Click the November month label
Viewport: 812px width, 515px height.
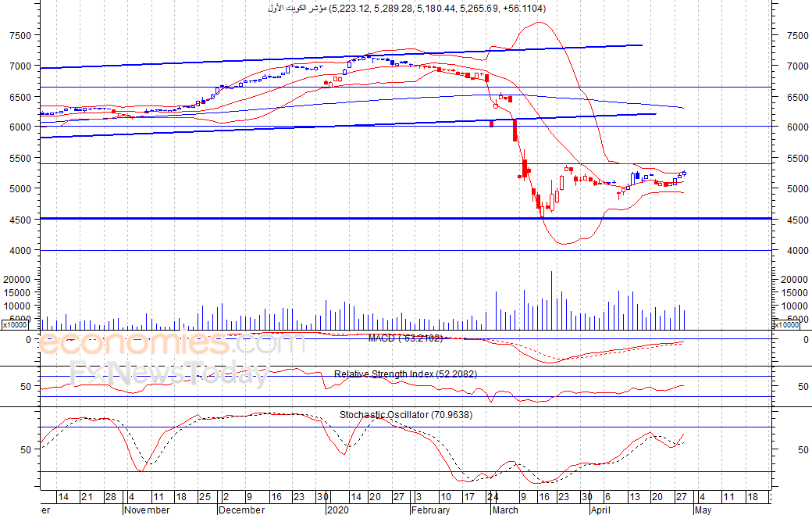[147, 510]
